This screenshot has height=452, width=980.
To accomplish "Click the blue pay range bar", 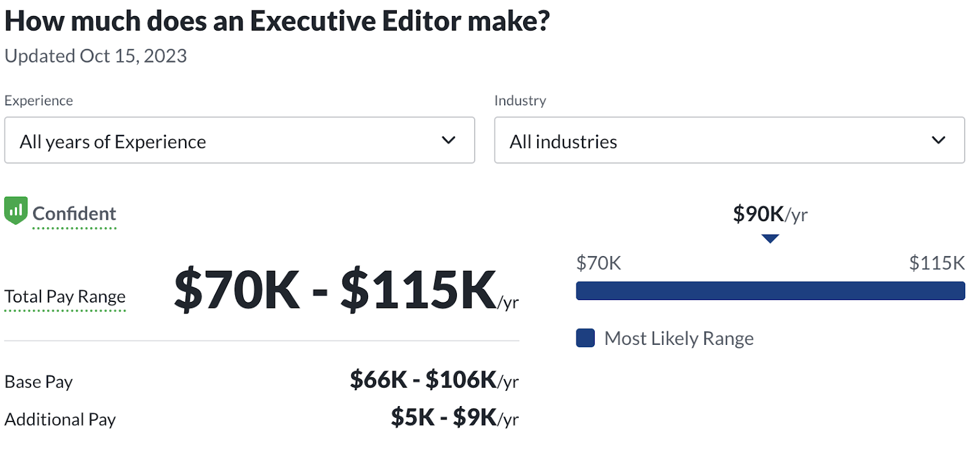I will point(770,291).
